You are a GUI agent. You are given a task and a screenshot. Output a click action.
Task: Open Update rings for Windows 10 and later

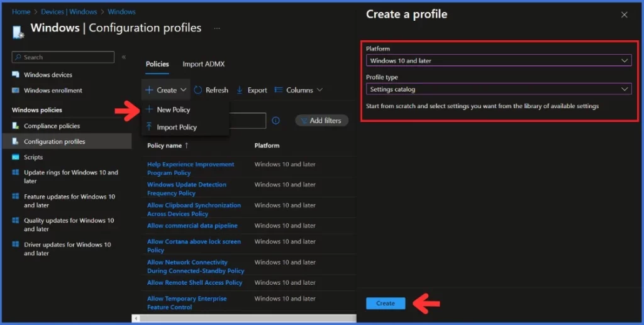point(70,177)
